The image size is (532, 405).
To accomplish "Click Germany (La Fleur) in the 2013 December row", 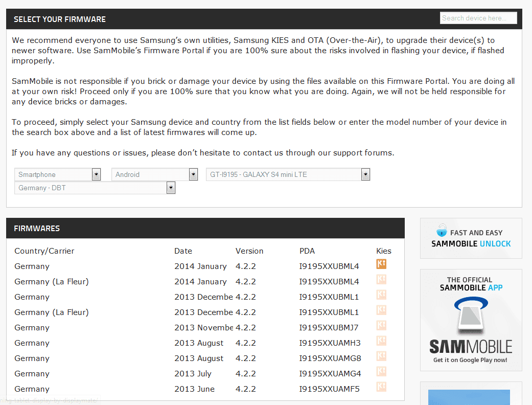I will (x=52, y=312).
